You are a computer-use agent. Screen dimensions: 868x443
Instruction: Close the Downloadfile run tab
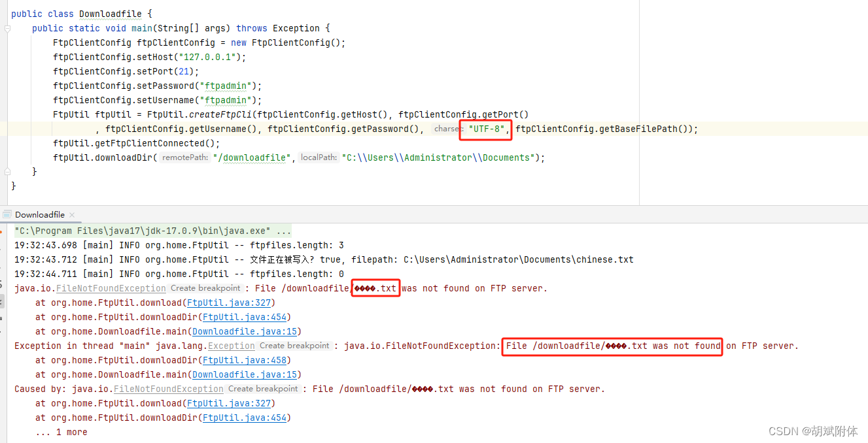72,214
